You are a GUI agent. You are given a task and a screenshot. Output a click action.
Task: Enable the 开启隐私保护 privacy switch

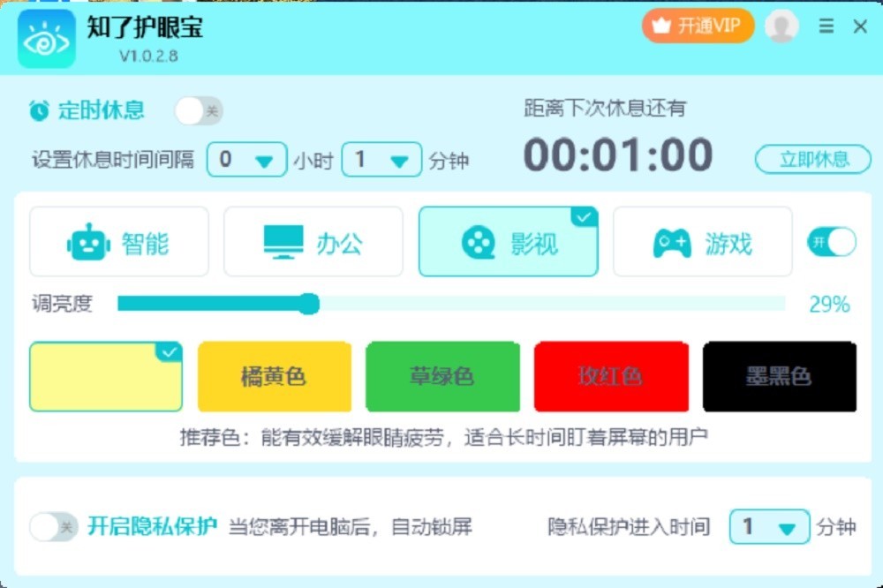coord(54,526)
